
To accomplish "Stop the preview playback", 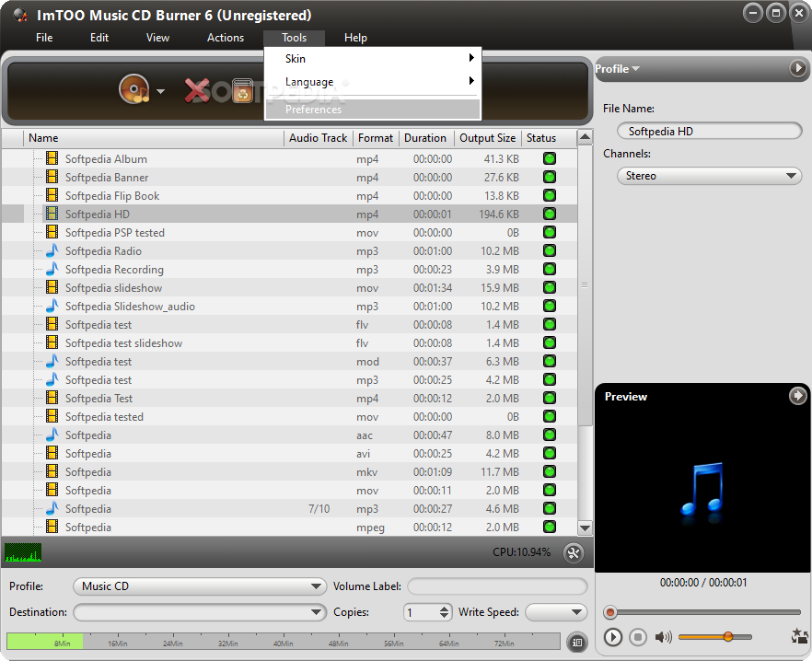I will point(638,637).
